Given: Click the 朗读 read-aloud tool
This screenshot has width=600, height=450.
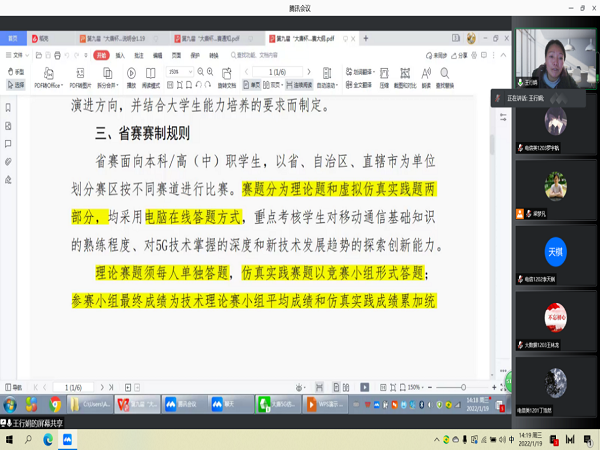Looking at the screenshot, I should [x=426, y=78].
